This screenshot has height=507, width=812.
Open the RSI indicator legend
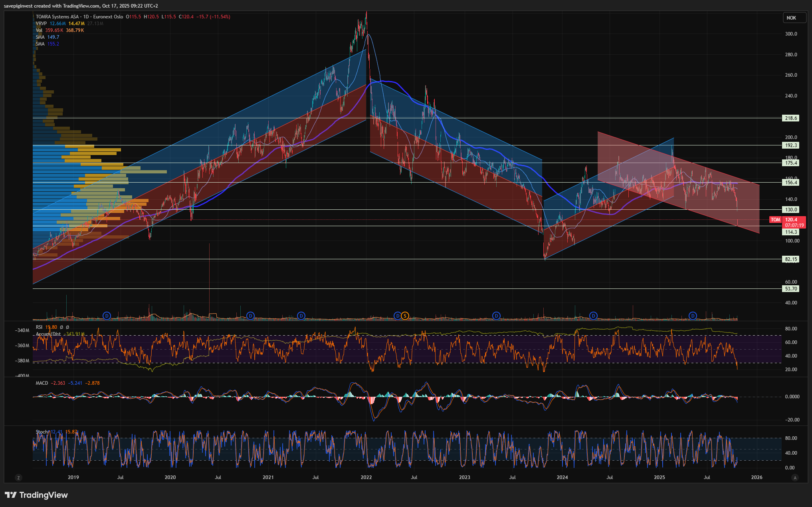[x=39, y=327]
